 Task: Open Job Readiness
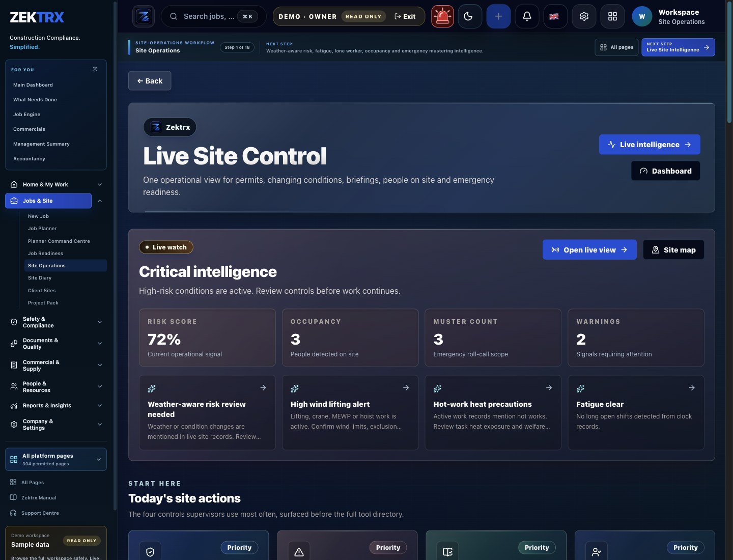[65, 254]
